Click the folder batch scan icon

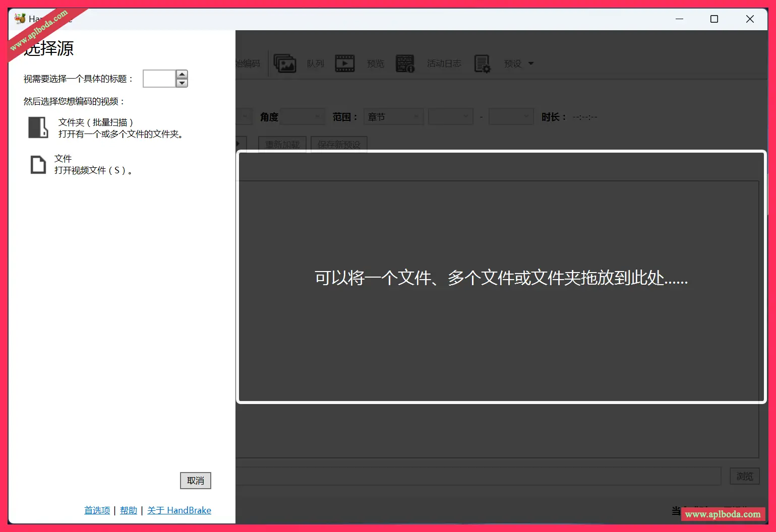[38, 127]
